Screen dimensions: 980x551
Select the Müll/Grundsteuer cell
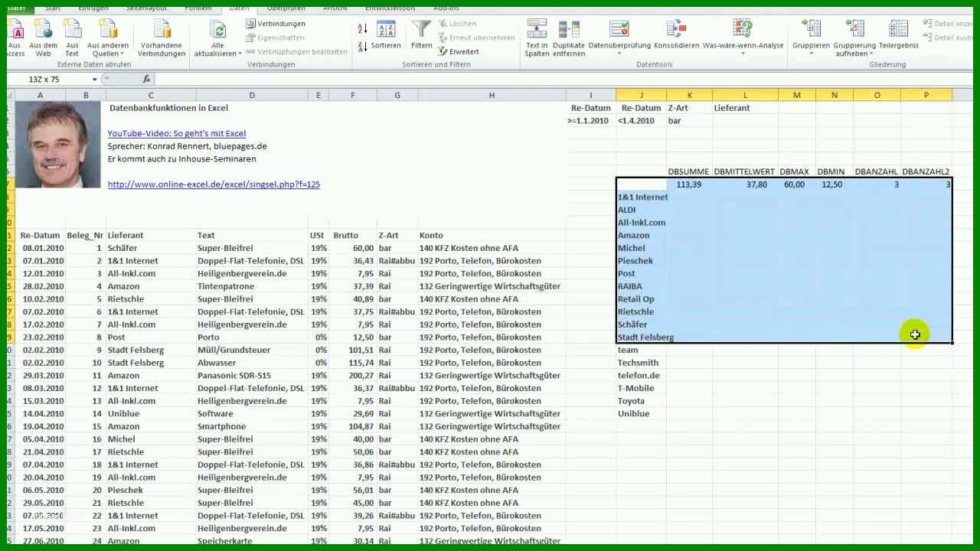coord(252,350)
